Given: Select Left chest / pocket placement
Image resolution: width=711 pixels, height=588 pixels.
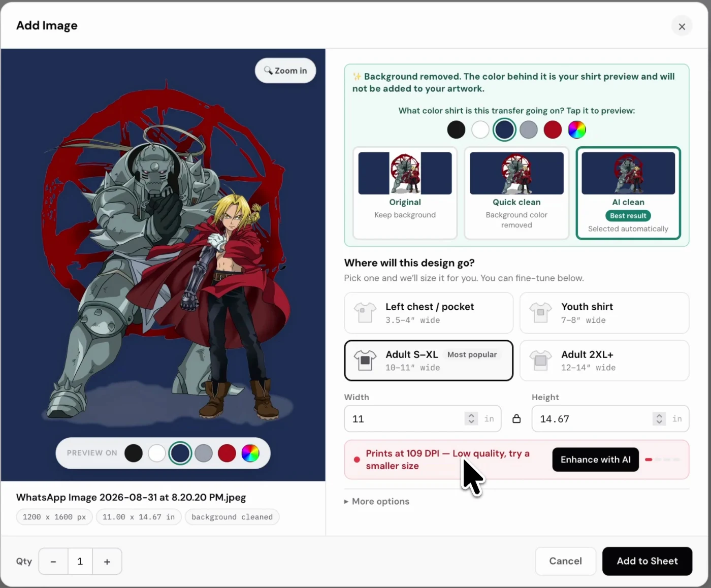Looking at the screenshot, I should click(429, 313).
